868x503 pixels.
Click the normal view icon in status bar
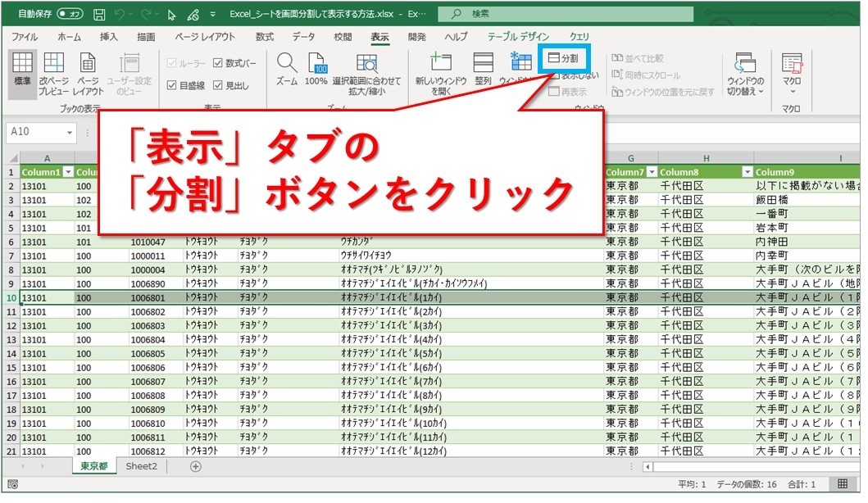[x=843, y=484]
